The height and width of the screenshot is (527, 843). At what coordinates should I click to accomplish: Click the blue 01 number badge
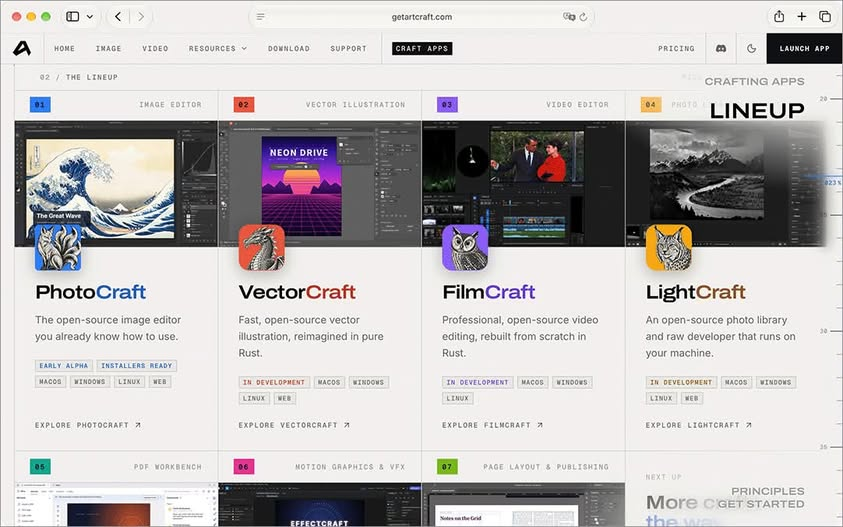pos(40,104)
